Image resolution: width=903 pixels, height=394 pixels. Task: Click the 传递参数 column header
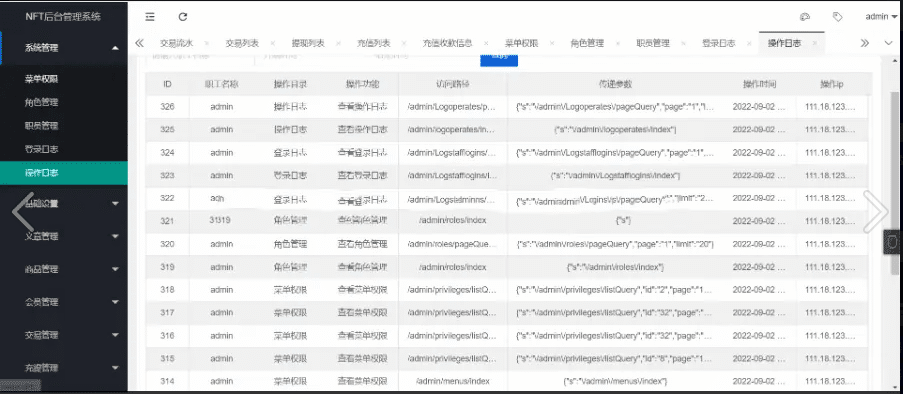[x=616, y=84]
